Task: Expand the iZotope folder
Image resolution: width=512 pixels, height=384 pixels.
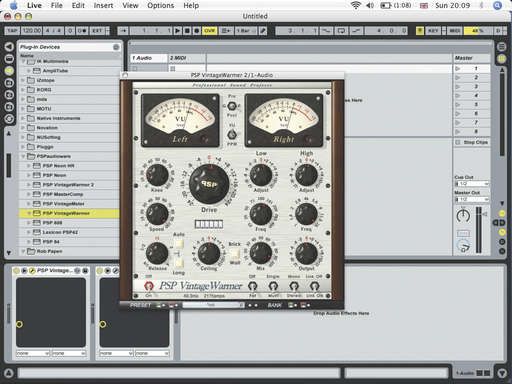Action: pyautogui.click(x=23, y=80)
